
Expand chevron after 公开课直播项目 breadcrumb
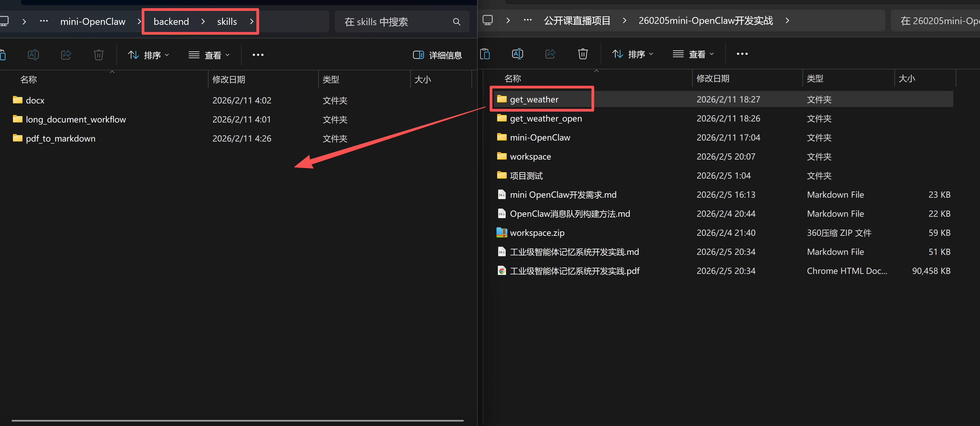(x=624, y=20)
